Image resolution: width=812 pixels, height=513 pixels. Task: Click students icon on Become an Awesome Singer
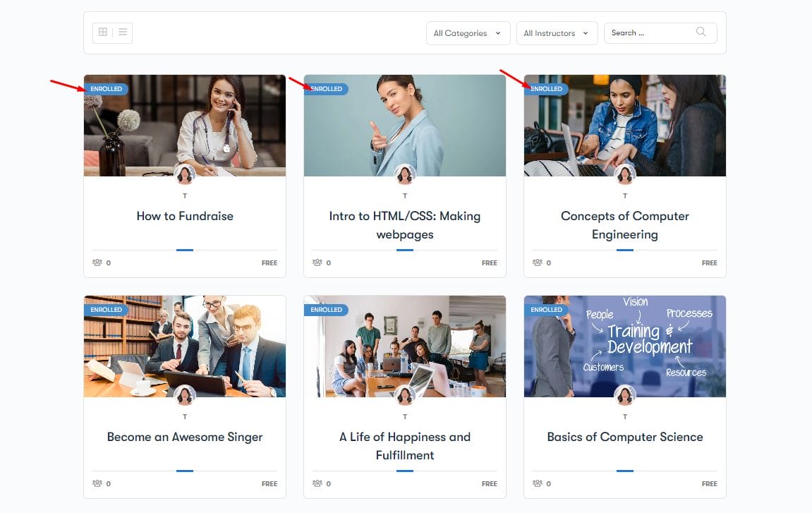coord(97,483)
